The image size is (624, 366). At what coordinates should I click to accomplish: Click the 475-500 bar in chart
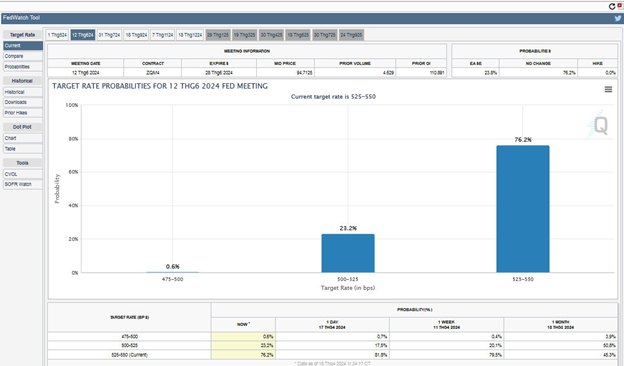(173, 272)
